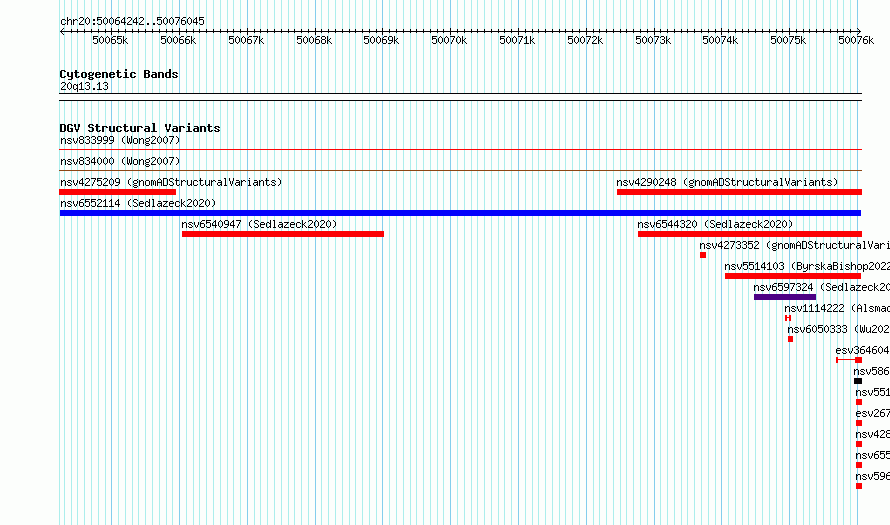Select the Cytogenetic Bands track title
890x525 pixels.
tap(119, 74)
